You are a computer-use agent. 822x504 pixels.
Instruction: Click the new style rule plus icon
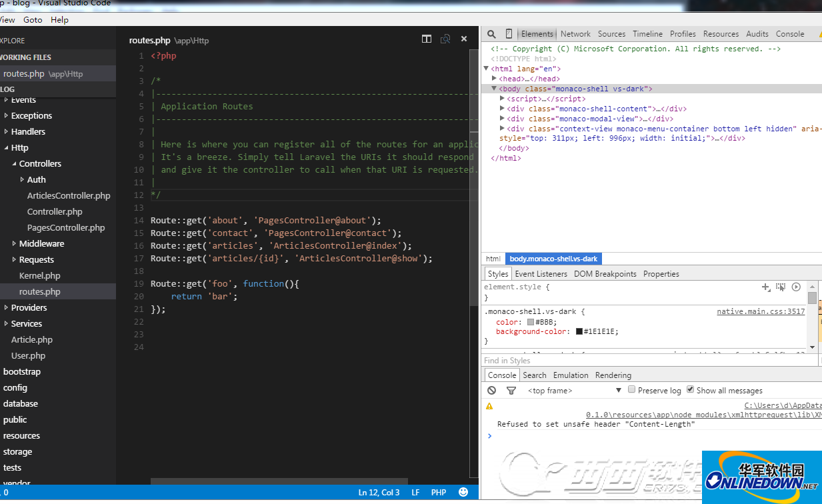[766, 287]
